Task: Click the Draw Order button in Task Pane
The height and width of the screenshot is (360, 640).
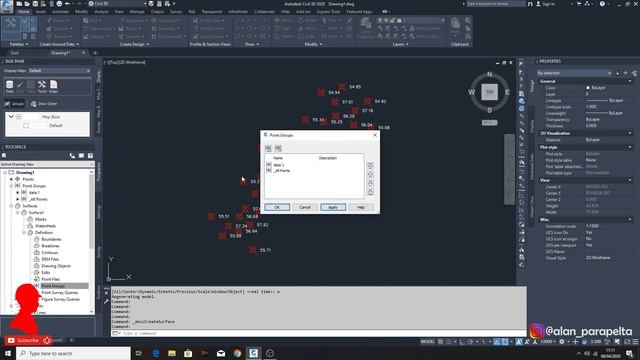Action: [44, 104]
